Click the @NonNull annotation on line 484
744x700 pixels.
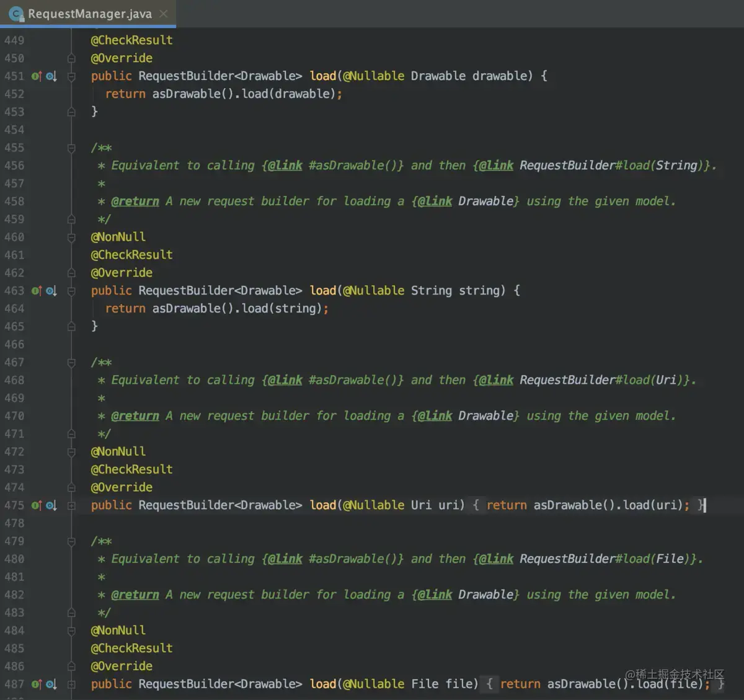point(118,631)
